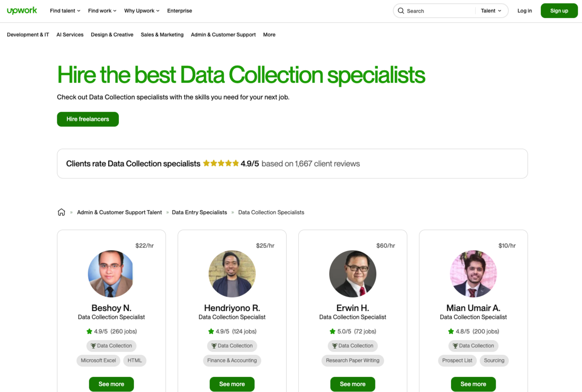582x392 pixels.
Task: Select the Design & Creative category
Action: [112, 34]
